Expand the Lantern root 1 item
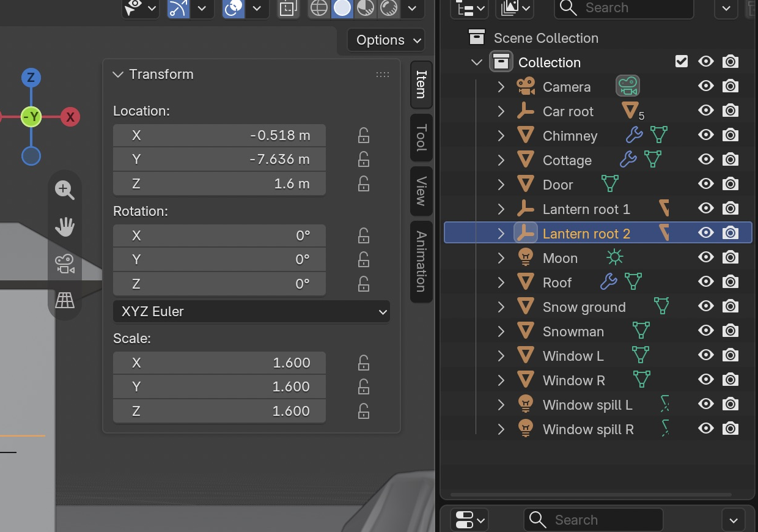 [501, 209]
